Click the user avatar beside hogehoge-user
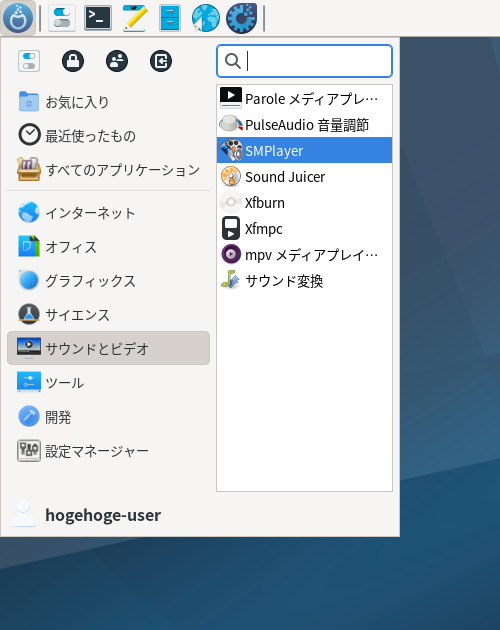The height and width of the screenshot is (630, 500). coord(23,513)
